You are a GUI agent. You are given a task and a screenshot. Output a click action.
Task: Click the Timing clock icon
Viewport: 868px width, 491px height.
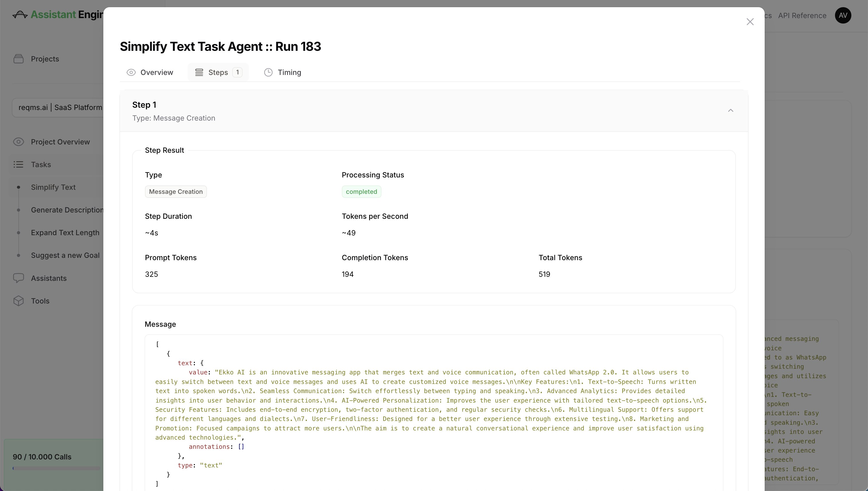coord(268,73)
